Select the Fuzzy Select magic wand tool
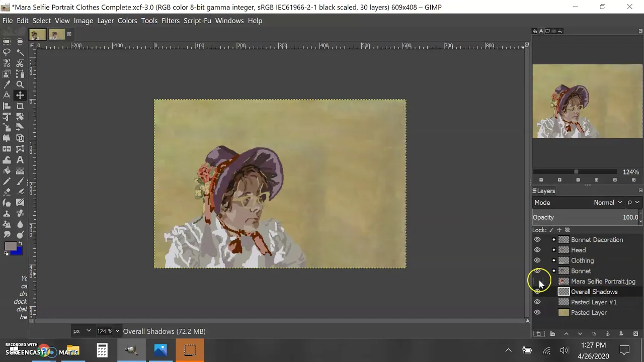This screenshot has height=362, width=644. pyautogui.click(x=20, y=52)
